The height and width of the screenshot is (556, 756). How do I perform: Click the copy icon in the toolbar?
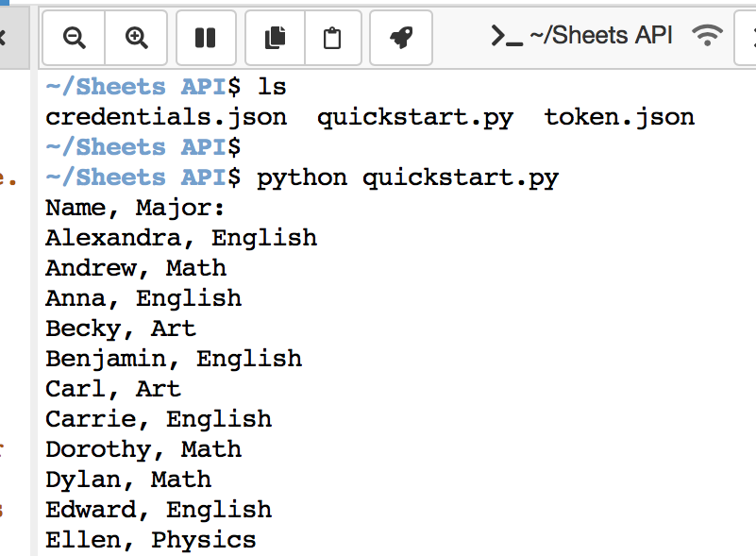pos(276,38)
